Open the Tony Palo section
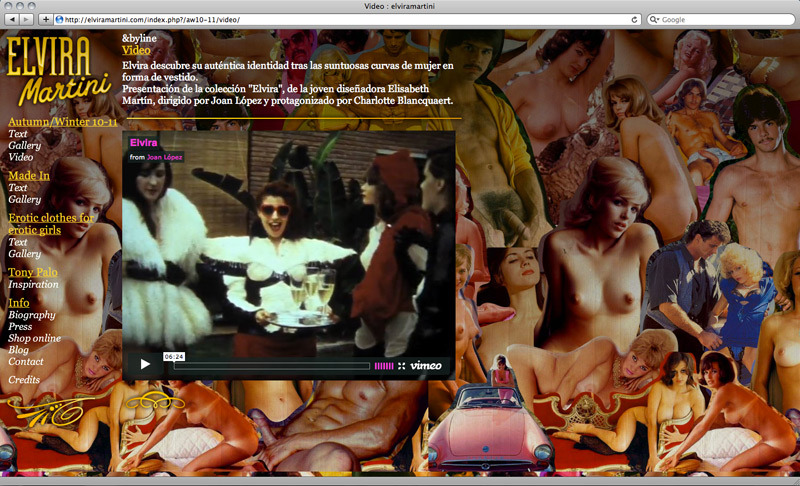 33,272
